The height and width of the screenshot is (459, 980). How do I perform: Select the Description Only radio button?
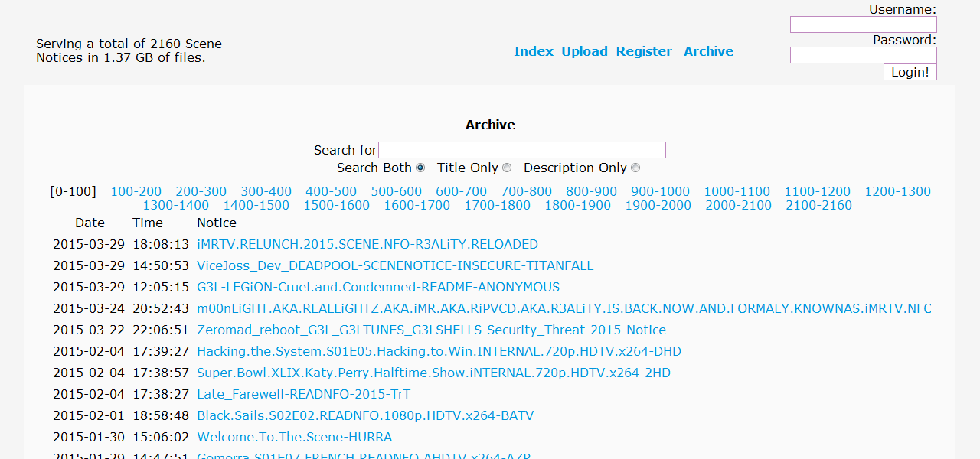[635, 168]
